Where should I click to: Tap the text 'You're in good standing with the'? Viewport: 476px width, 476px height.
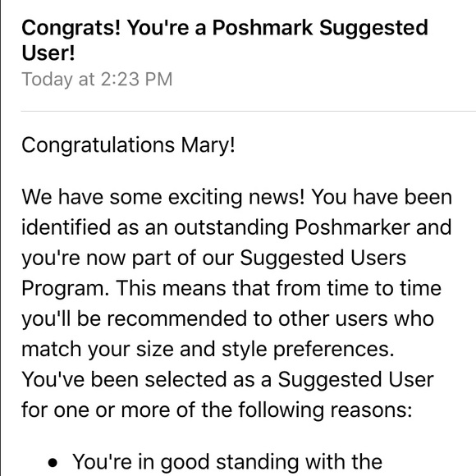click(227, 463)
